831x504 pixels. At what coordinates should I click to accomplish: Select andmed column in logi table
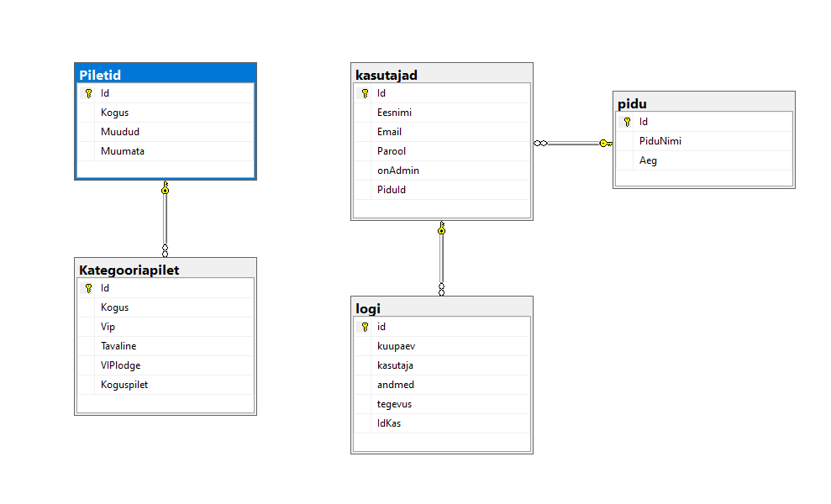click(441, 385)
